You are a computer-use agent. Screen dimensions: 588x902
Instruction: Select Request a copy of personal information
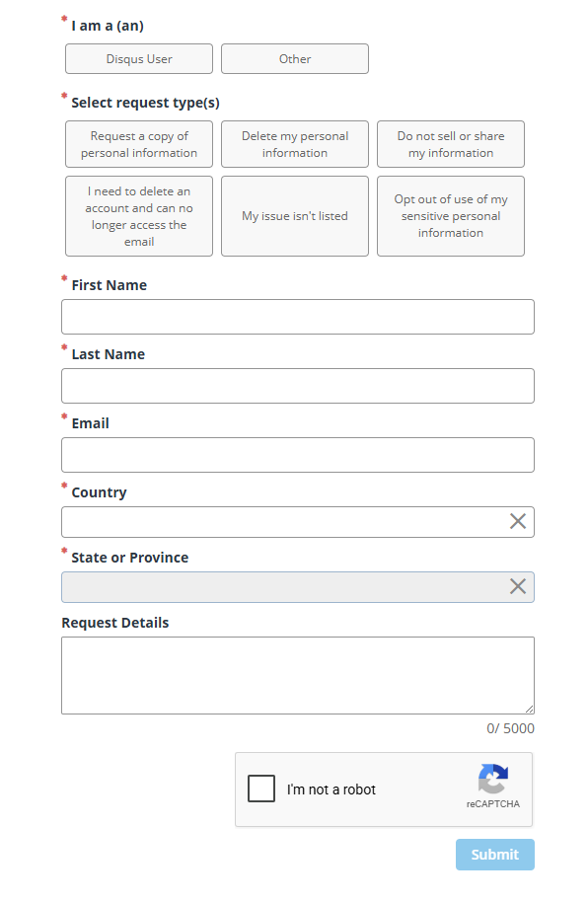[x=139, y=144]
